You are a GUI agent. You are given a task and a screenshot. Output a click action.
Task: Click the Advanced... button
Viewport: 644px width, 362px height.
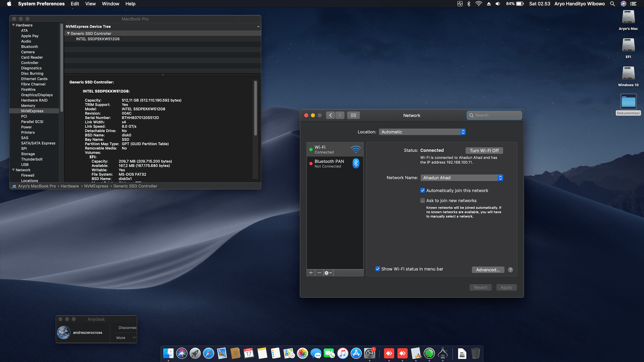488,270
